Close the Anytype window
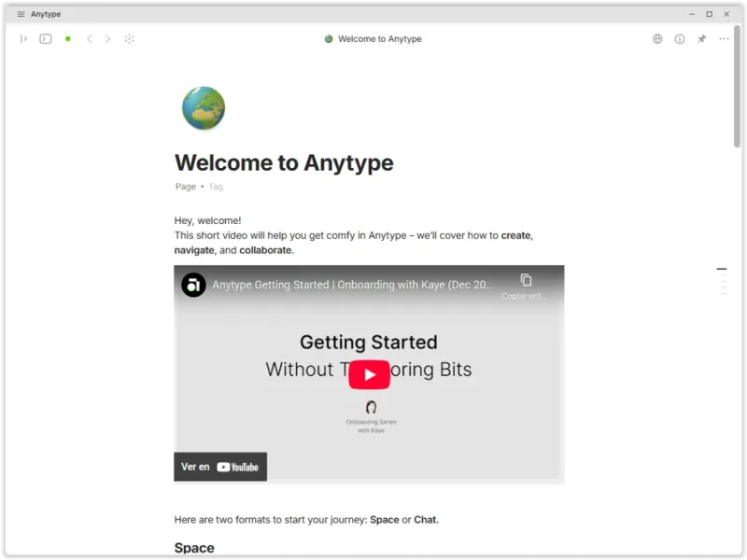 (x=726, y=14)
